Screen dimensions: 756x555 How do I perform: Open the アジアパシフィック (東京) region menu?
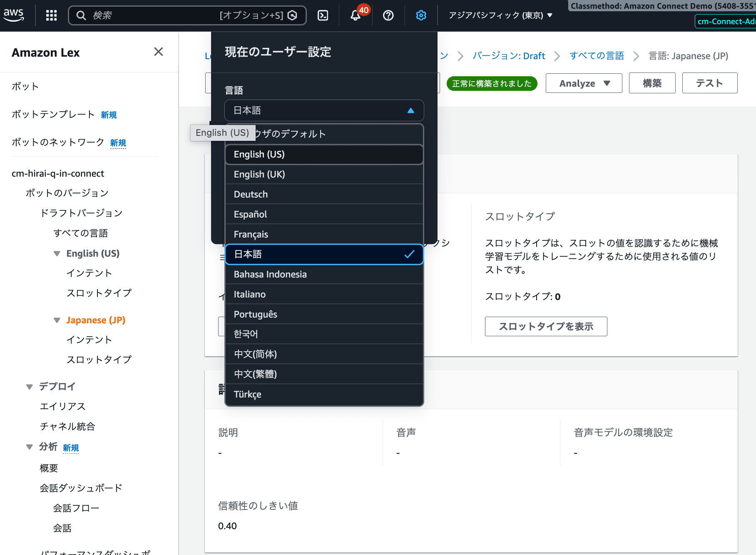[x=500, y=15]
